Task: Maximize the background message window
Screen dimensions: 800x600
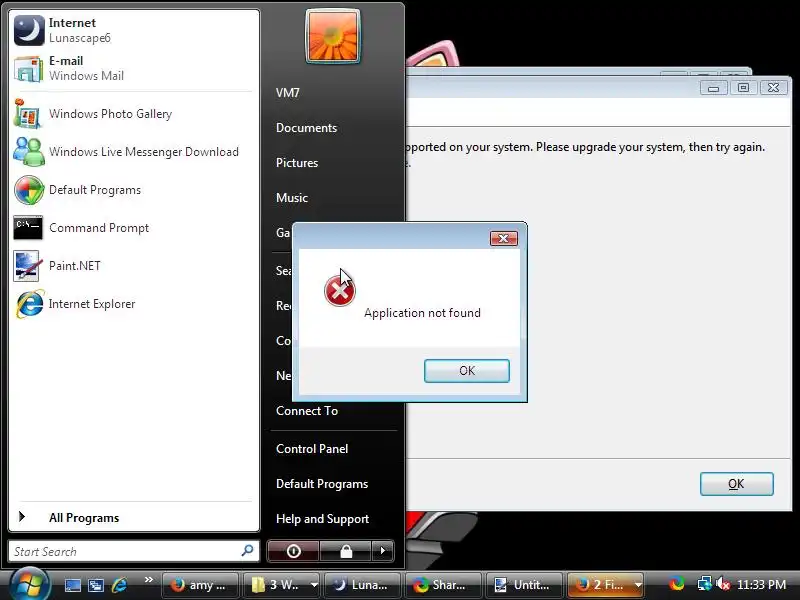Action: click(x=743, y=88)
